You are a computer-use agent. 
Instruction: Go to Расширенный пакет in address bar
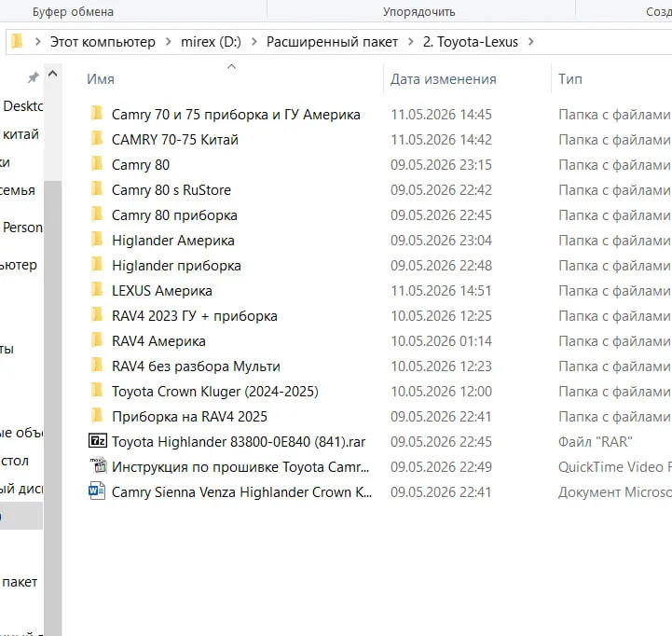(332, 42)
